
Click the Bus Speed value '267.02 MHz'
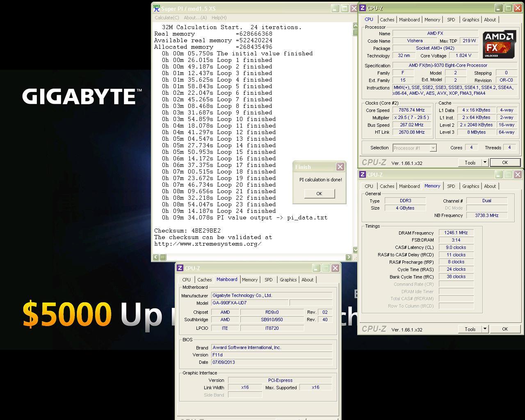[411, 125]
